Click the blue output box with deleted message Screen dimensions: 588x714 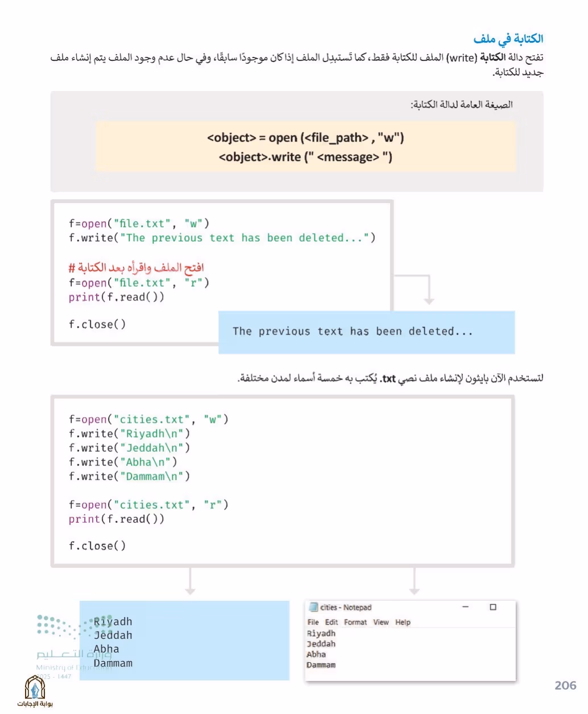pyautogui.click(x=366, y=332)
